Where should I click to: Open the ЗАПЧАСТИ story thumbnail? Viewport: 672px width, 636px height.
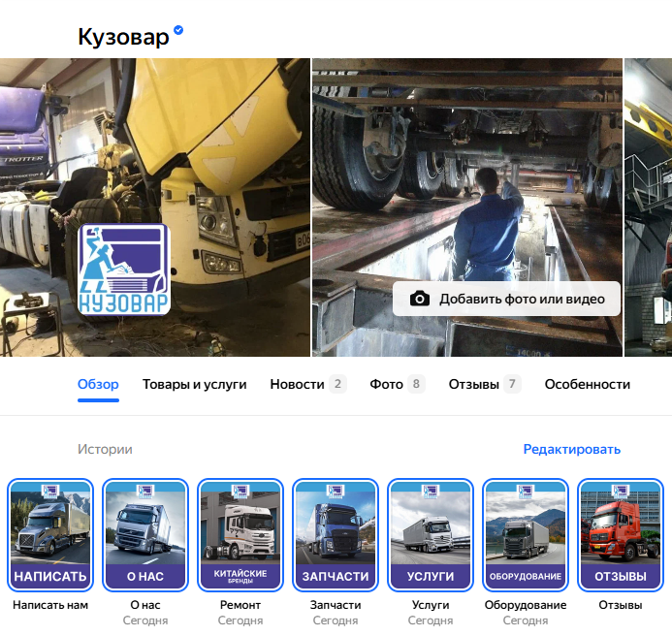pyautogui.click(x=336, y=535)
